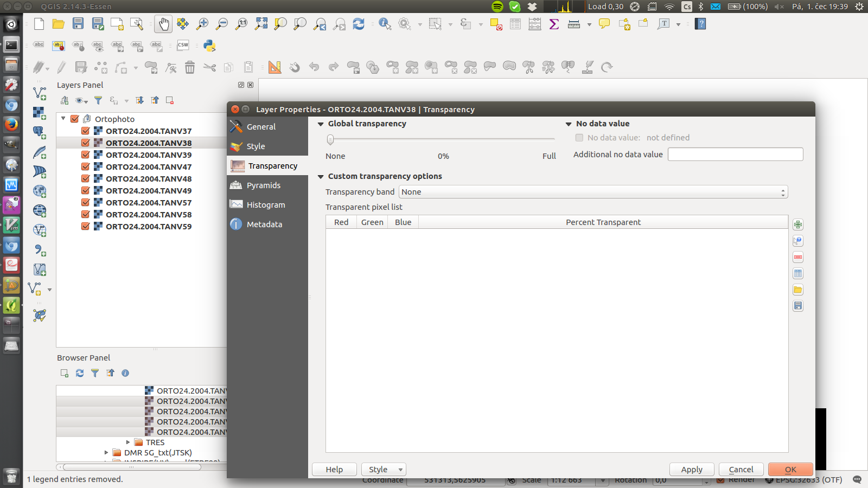Screen dimensions: 868x488
Task: Select the Identify Features tool
Action: point(385,24)
